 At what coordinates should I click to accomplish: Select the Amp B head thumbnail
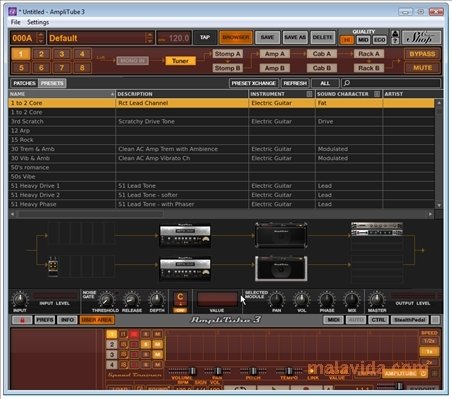pos(185,268)
